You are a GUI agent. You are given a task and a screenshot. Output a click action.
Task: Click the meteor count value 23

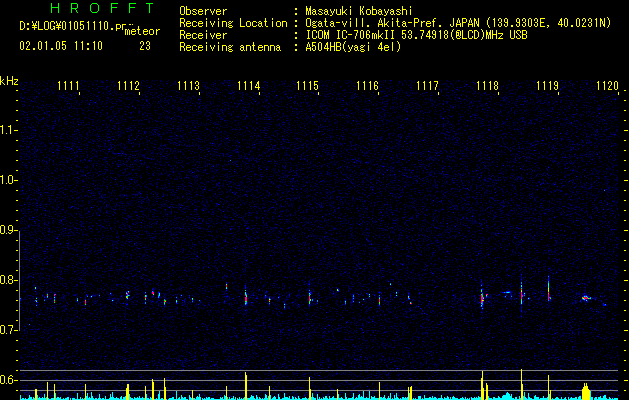145,46
